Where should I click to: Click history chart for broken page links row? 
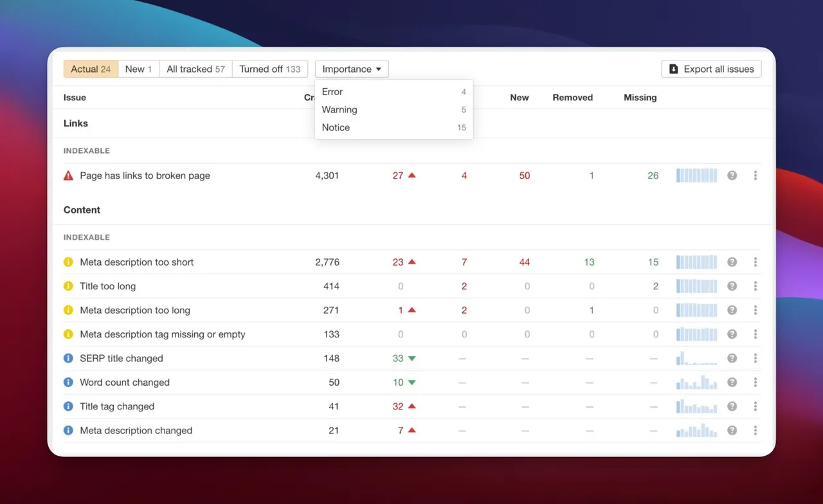[697, 175]
